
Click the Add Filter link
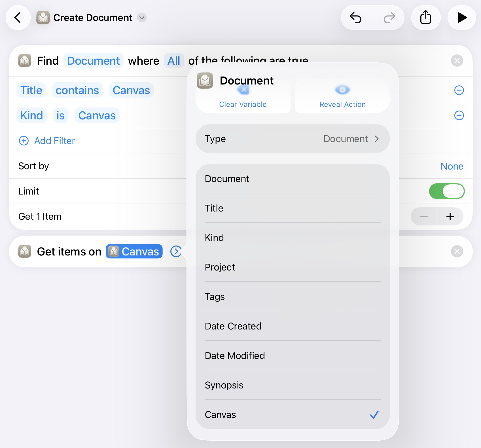coord(55,141)
